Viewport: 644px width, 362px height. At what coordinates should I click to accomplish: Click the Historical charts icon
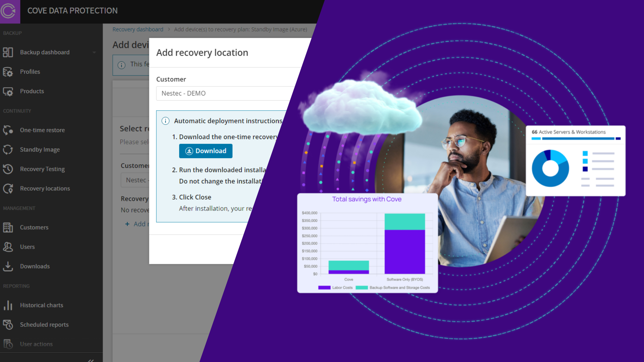pyautogui.click(x=8, y=305)
